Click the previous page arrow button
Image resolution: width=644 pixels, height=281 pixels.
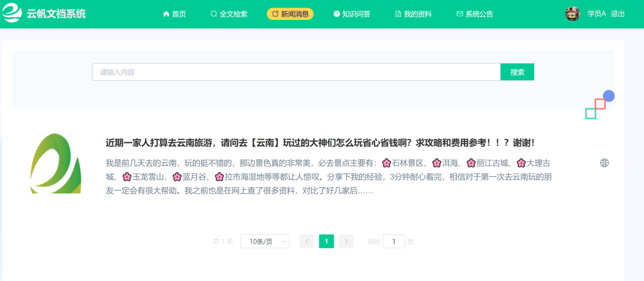click(306, 242)
